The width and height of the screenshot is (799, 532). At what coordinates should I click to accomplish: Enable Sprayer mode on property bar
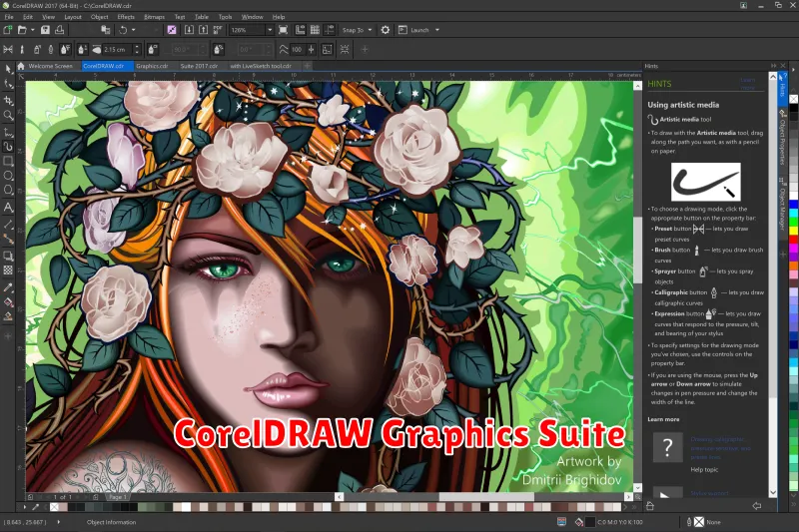click(37, 49)
